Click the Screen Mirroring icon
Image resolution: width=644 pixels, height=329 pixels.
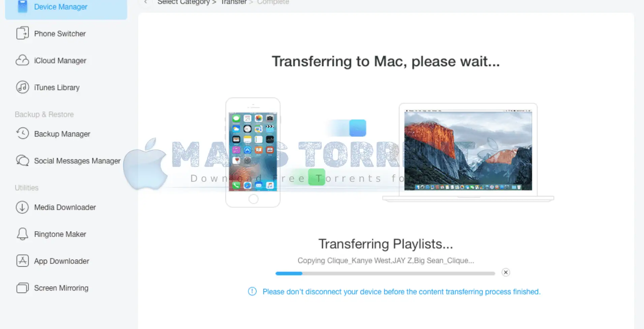click(x=23, y=288)
